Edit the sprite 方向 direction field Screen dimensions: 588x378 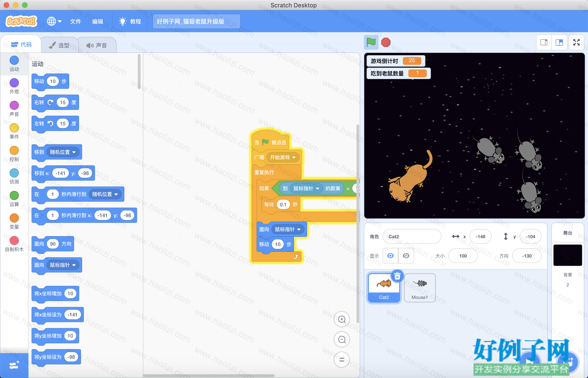pyautogui.click(x=526, y=256)
